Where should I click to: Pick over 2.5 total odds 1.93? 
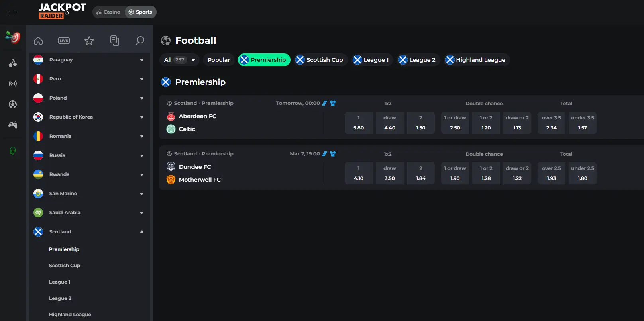pyautogui.click(x=552, y=173)
